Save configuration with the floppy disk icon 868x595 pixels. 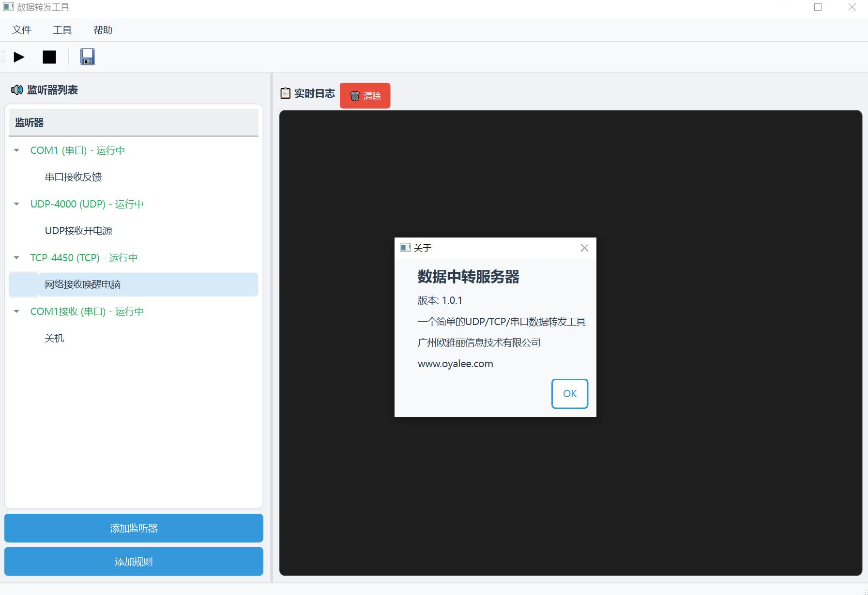coord(88,57)
